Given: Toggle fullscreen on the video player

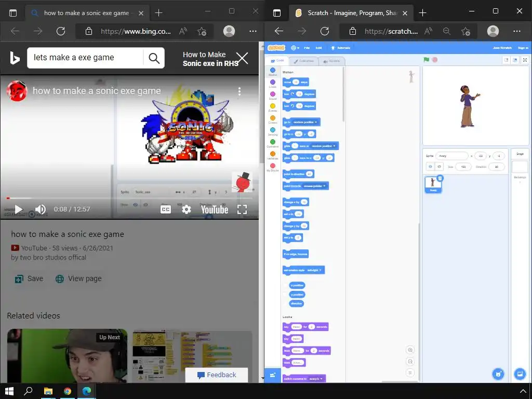Looking at the screenshot, I should (242, 209).
